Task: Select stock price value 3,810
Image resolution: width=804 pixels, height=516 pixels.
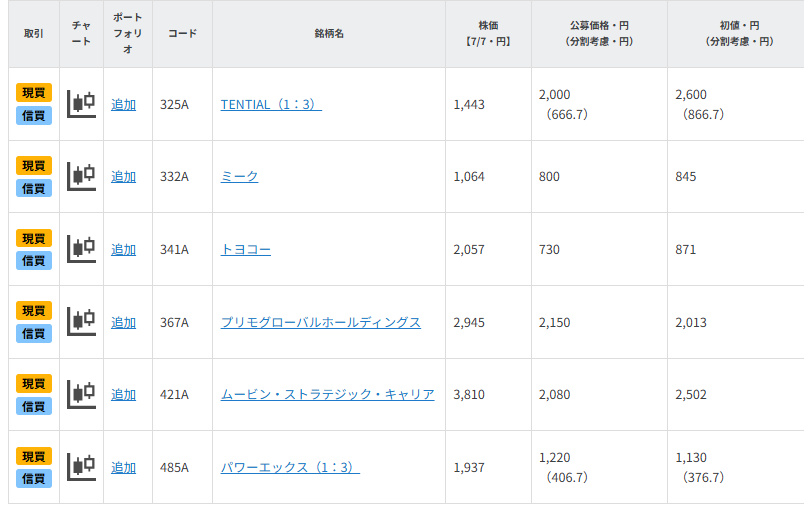Action: [x=469, y=395]
